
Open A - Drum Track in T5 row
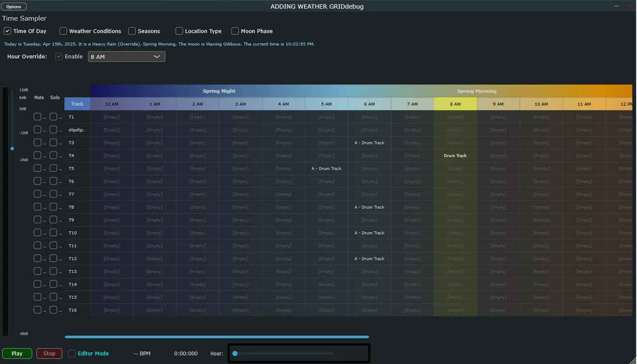point(326,169)
